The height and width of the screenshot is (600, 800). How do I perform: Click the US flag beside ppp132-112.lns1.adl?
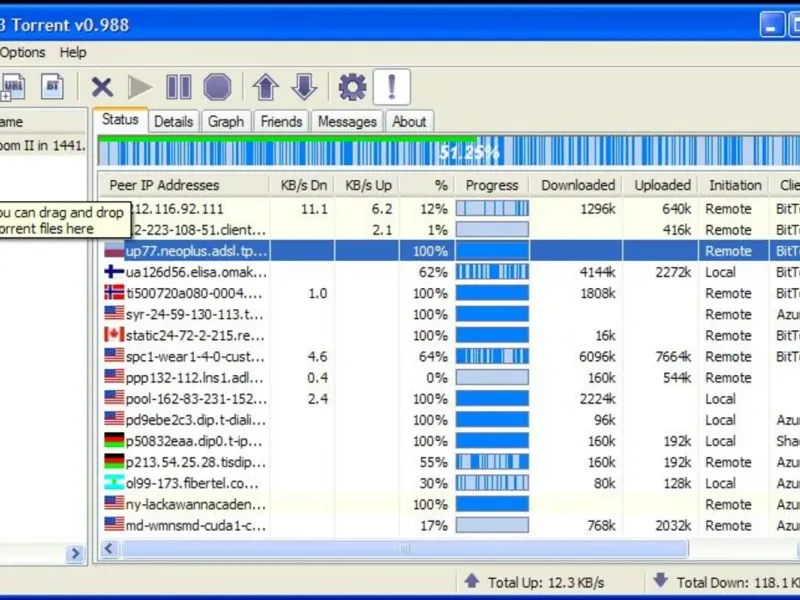click(114, 377)
